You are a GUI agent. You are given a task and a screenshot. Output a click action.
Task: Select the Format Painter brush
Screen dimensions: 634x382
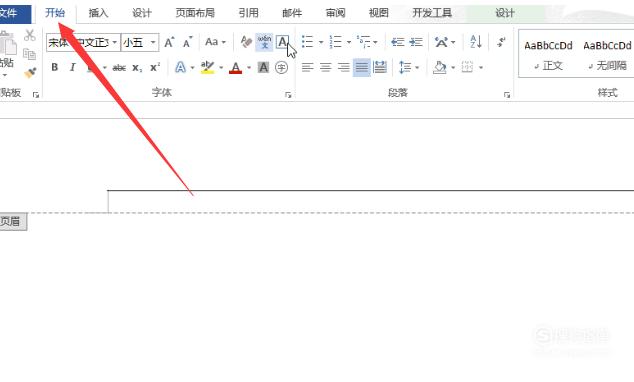coord(30,73)
